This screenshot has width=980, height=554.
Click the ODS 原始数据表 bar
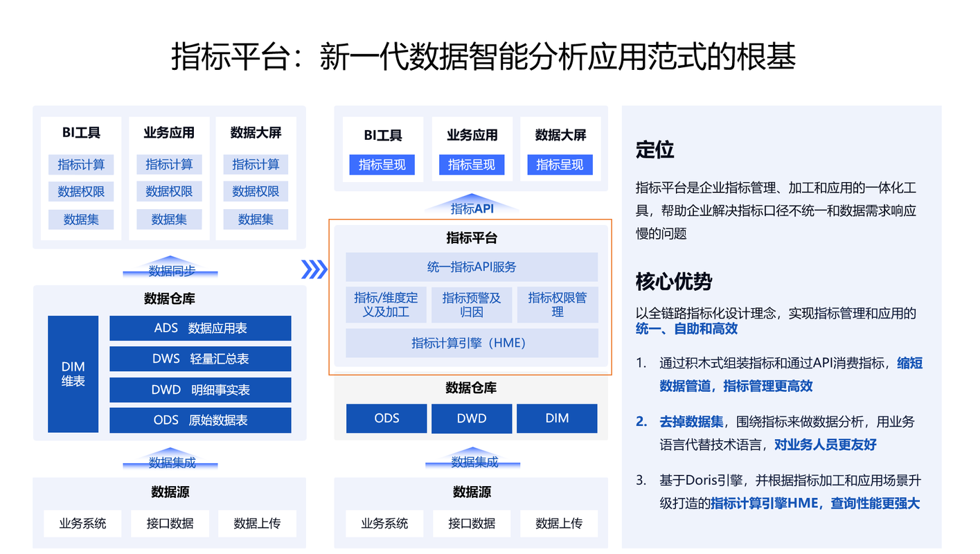pyautogui.click(x=200, y=420)
